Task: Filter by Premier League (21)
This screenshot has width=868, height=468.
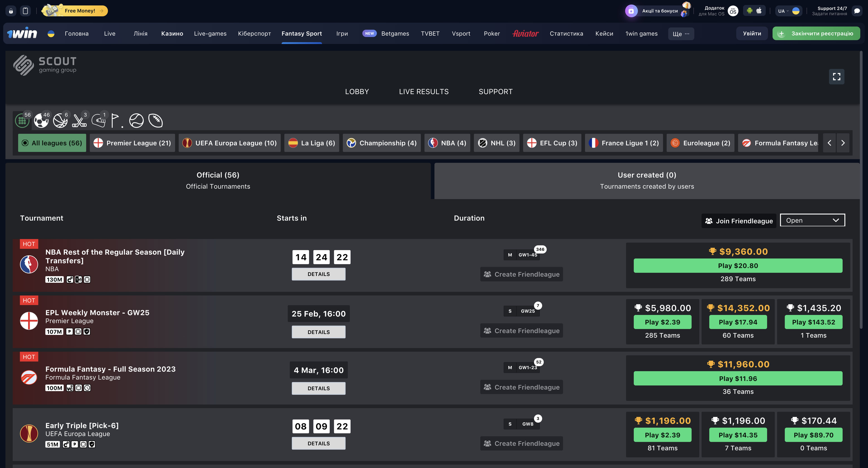Action: pos(132,143)
